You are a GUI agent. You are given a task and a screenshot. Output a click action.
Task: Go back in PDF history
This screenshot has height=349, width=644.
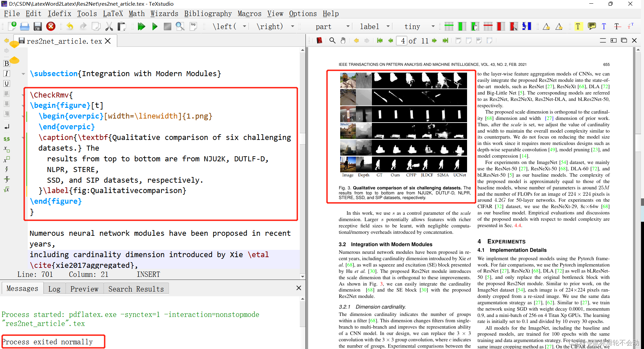click(x=356, y=40)
